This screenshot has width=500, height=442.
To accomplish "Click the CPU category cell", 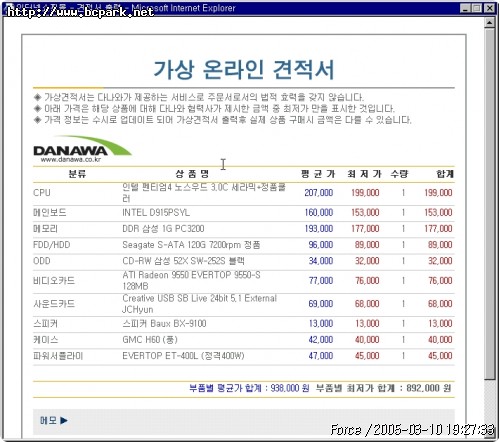I will pyautogui.click(x=42, y=193).
